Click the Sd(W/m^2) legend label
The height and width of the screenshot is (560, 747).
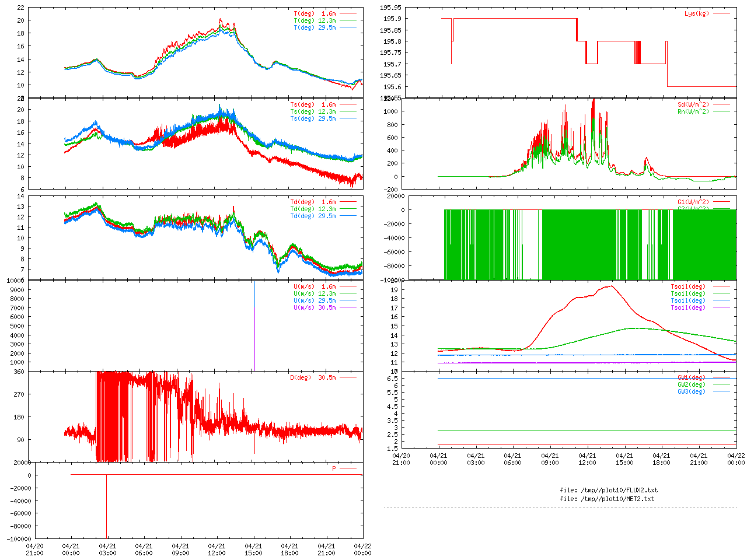pos(693,104)
